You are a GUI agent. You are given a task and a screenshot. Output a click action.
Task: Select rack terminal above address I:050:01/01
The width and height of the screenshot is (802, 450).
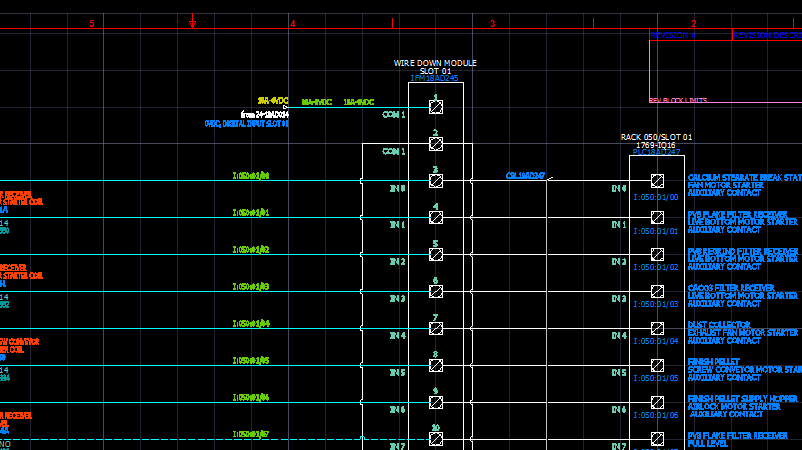pos(657,217)
